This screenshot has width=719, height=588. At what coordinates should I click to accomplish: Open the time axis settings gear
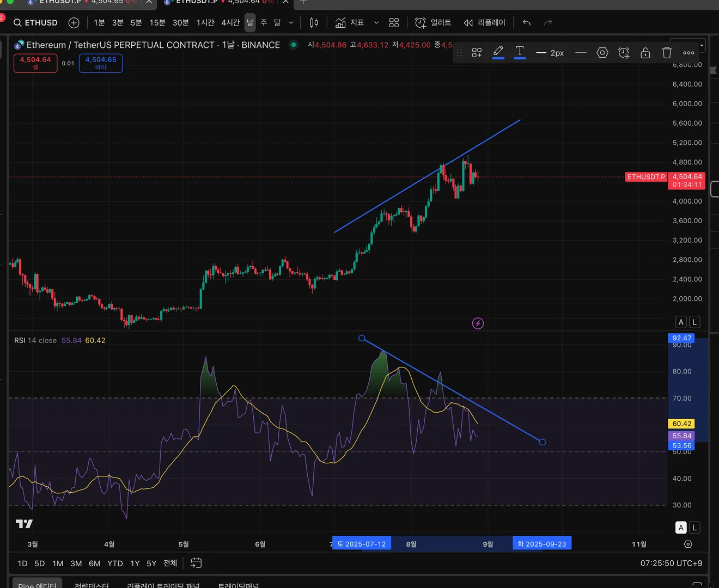click(688, 544)
